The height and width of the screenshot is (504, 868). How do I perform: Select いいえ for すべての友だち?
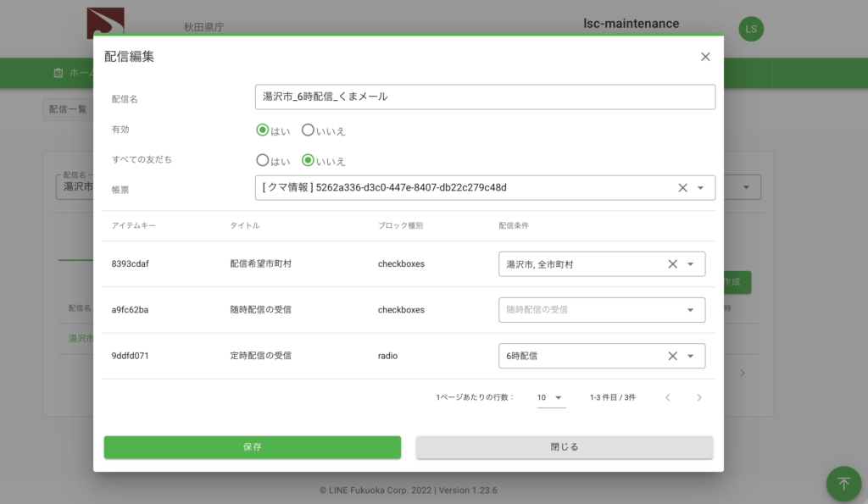(309, 160)
